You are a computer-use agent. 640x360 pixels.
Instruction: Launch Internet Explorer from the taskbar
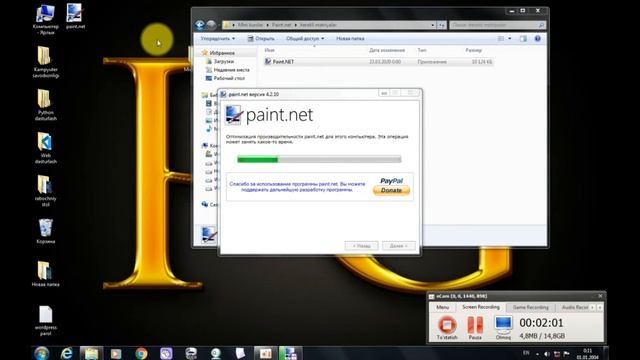pos(67,353)
